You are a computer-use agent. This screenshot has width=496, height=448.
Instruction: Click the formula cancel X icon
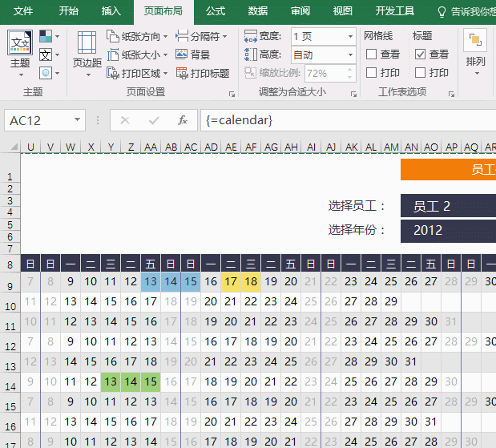125,120
